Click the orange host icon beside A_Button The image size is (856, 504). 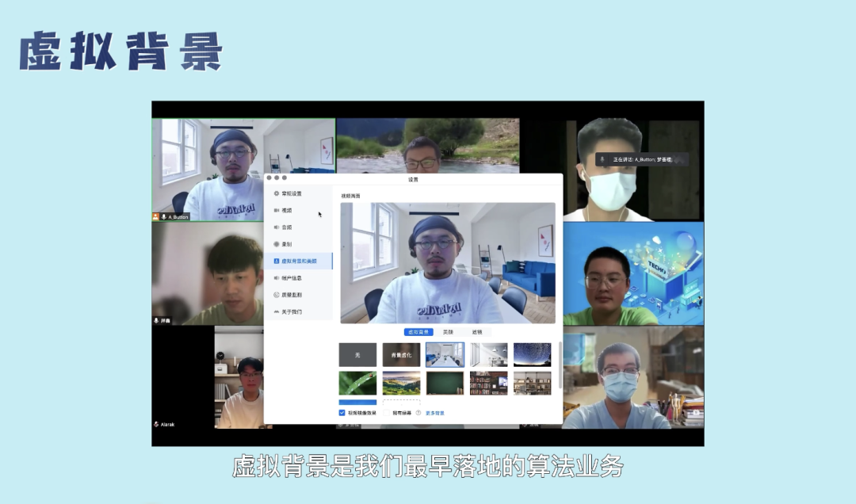click(x=156, y=217)
